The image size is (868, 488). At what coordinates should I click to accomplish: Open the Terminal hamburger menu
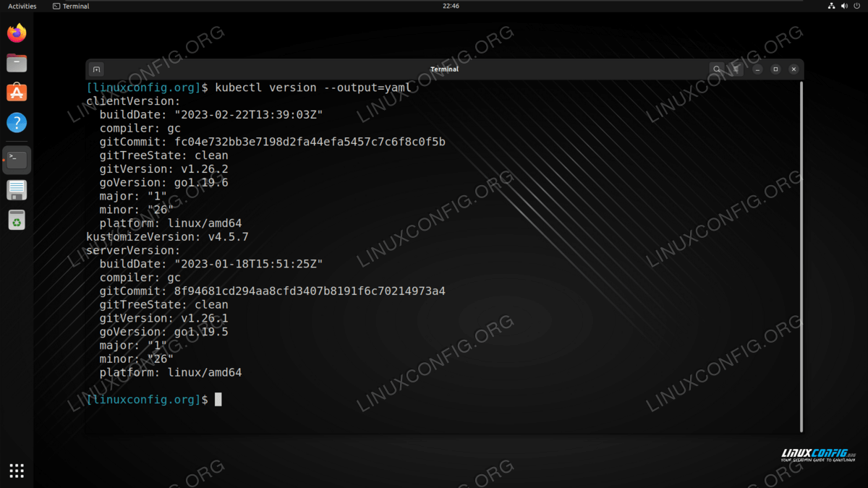[736, 69]
